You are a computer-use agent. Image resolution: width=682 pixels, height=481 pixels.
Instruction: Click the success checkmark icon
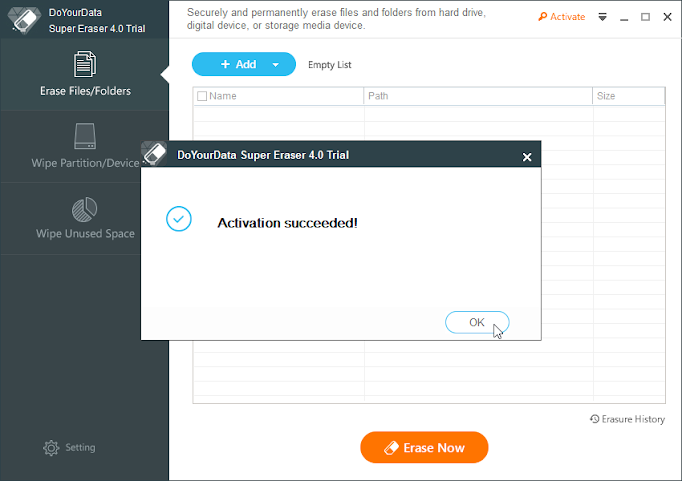coord(179,219)
